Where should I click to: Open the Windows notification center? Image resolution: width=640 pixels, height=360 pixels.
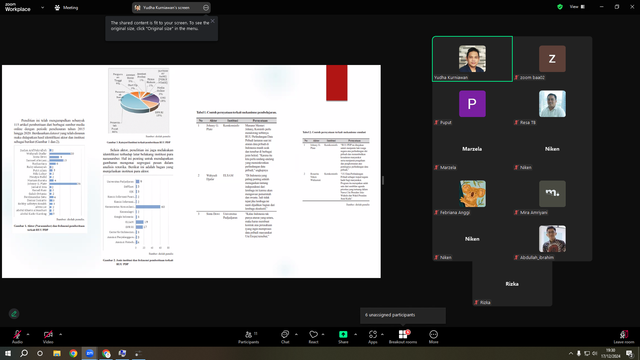(630, 353)
